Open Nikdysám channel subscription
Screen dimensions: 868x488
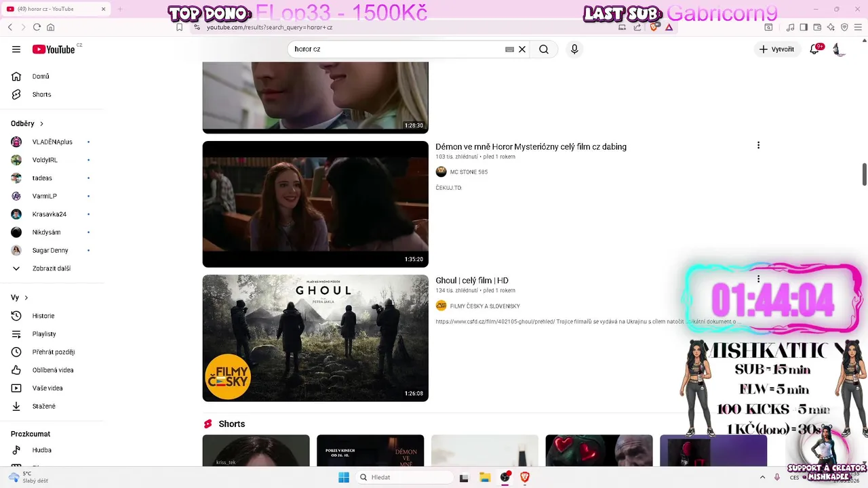point(52,232)
